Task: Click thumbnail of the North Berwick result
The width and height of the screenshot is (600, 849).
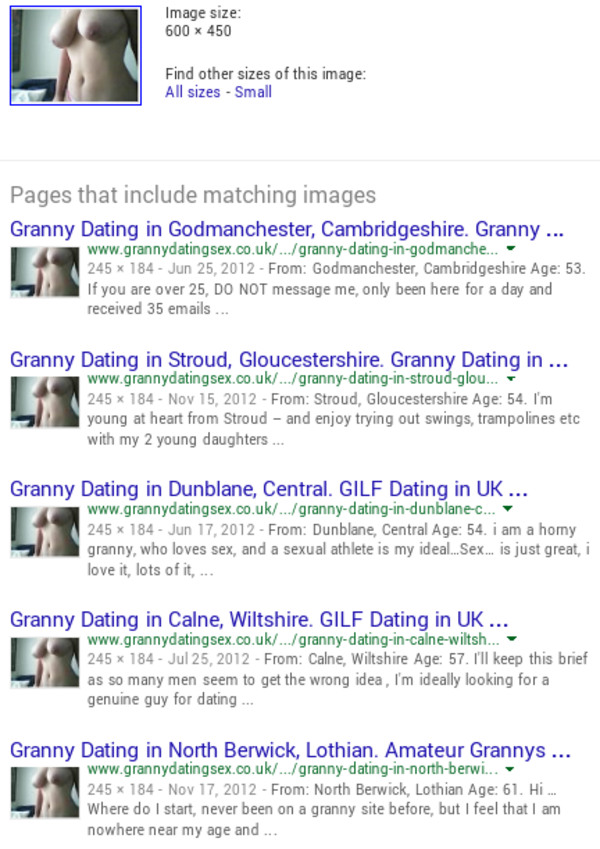Action: pos(45,793)
